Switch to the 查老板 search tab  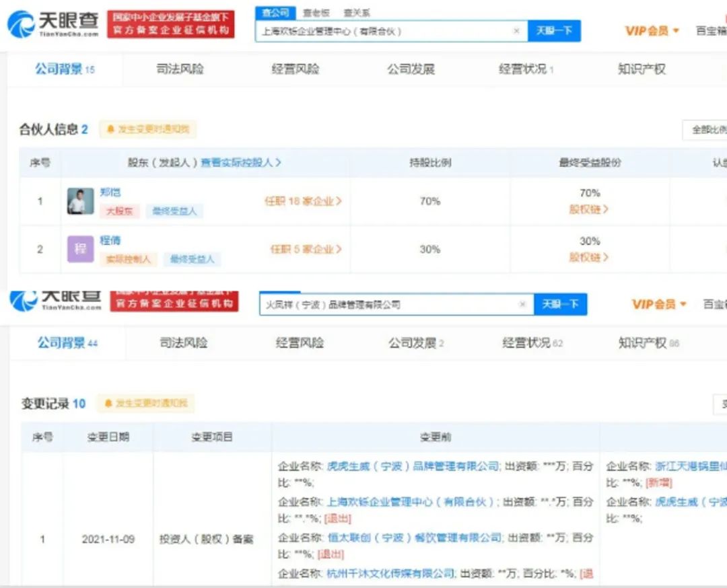(x=316, y=13)
